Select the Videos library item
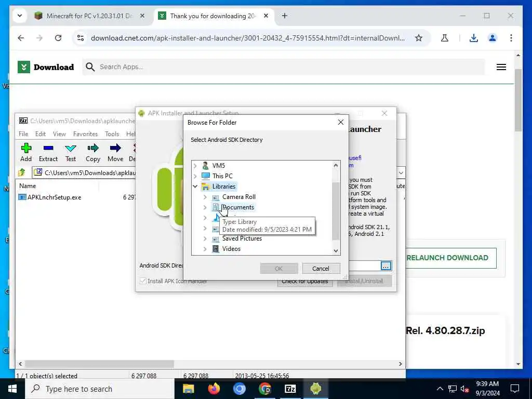532x399 pixels. (x=231, y=249)
